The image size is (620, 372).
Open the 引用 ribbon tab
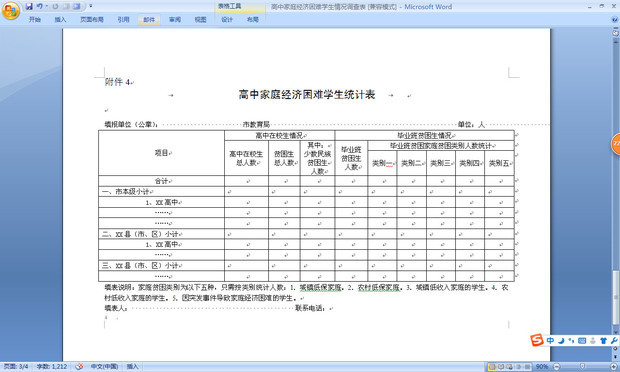tap(123, 19)
